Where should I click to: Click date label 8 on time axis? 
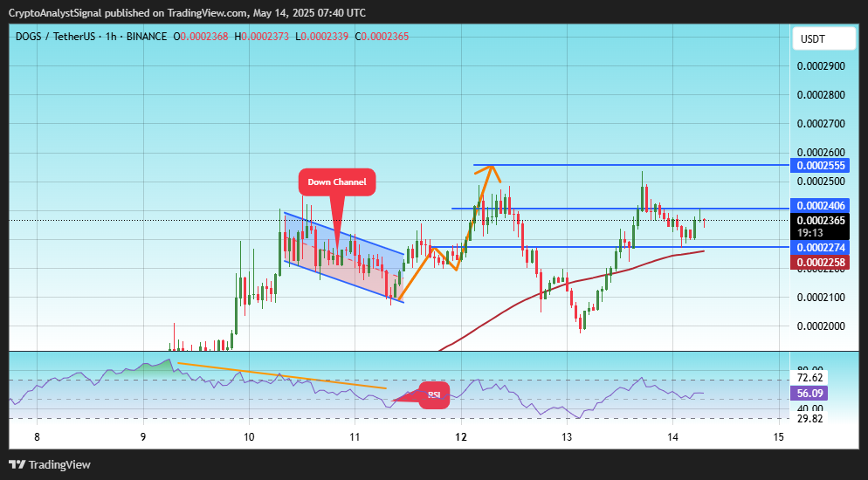[37, 437]
